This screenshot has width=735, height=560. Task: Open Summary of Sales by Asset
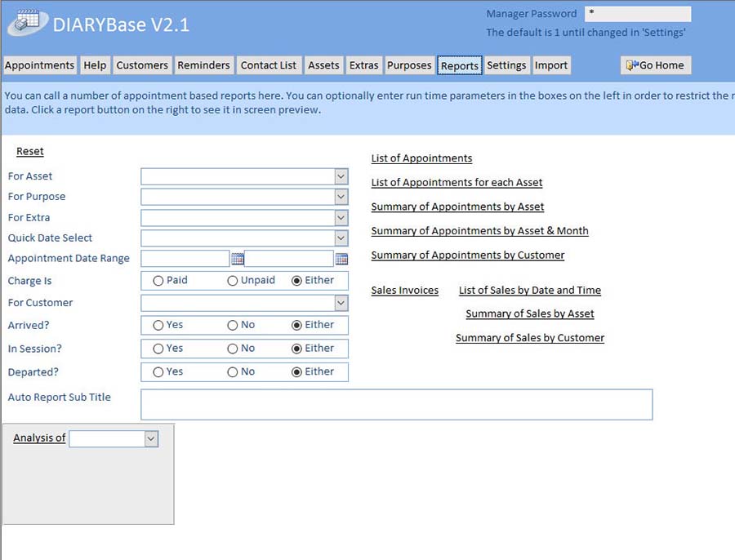point(530,314)
